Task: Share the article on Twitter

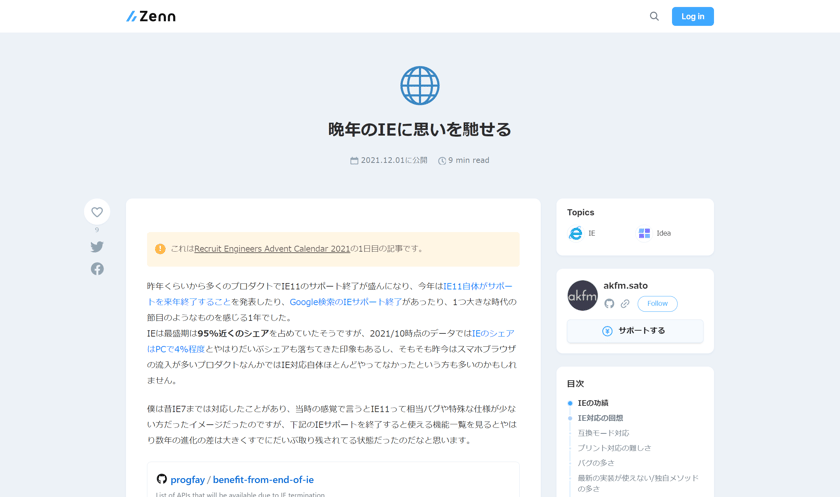Action: (97, 247)
